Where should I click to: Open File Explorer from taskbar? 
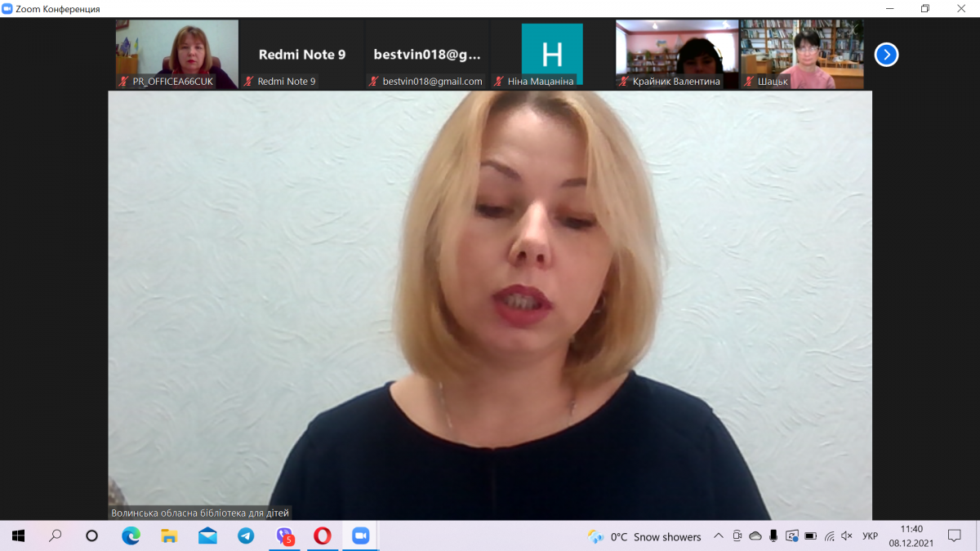pyautogui.click(x=169, y=536)
